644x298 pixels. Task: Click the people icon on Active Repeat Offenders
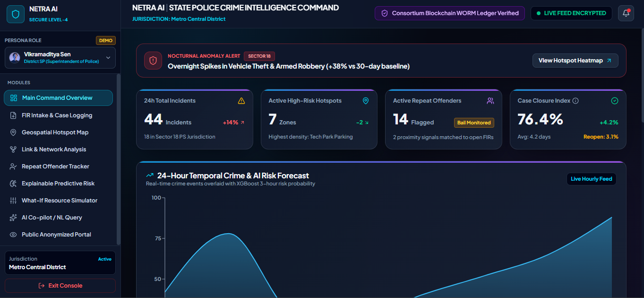(490, 101)
